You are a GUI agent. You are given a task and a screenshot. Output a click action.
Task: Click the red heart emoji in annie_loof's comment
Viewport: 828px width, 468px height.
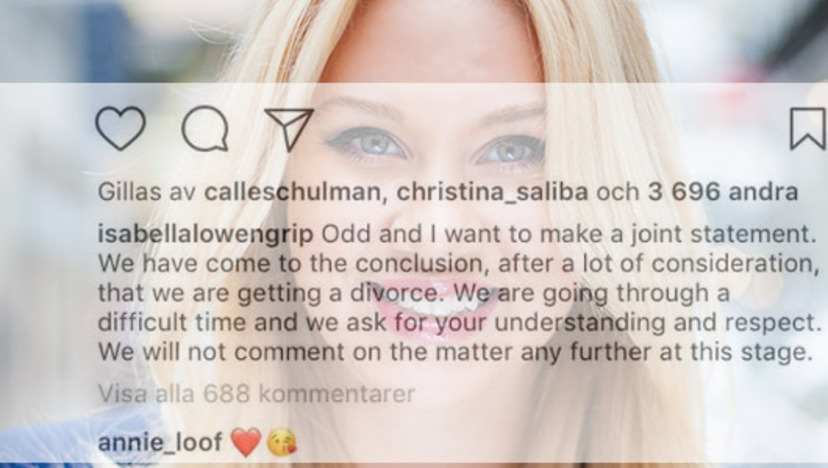246,442
